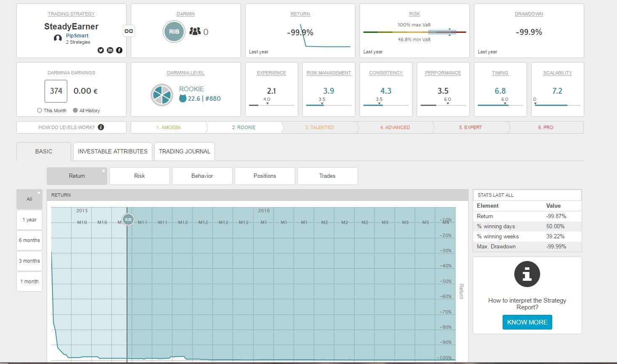Click the RIB marker on return chart
Image resolution: width=617 pixels, height=364 pixels.
pyautogui.click(x=128, y=219)
